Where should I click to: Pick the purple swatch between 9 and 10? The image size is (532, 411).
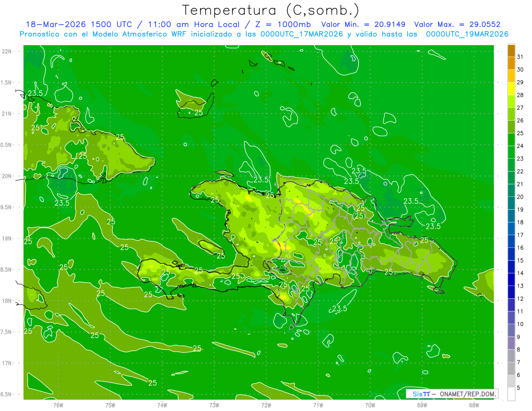511,331
